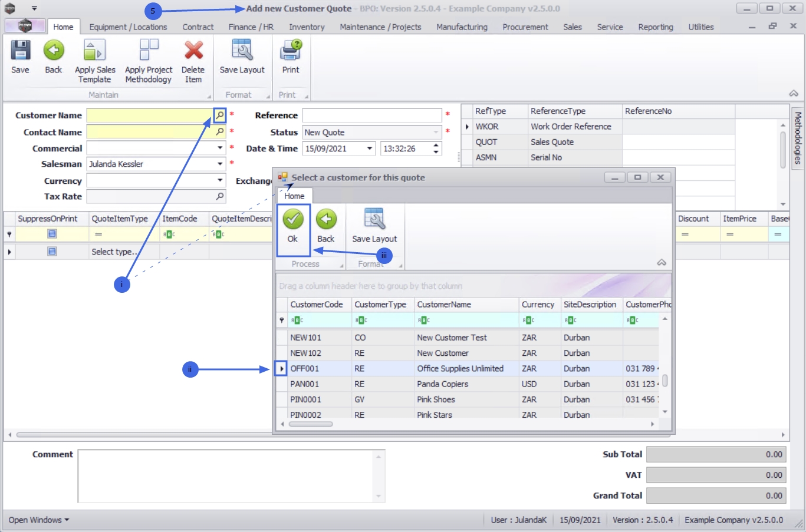The width and height of the screenshot is (806, 532).
Task: Click the Customer Name input field
Action: tap(150, 115)
